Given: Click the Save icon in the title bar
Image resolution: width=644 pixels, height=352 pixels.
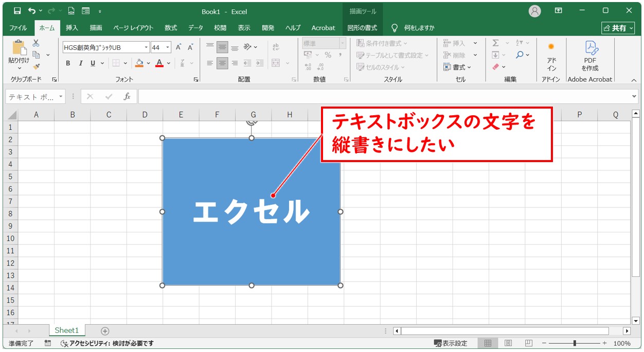Looking at the screenshot, I should click(17, 11).
